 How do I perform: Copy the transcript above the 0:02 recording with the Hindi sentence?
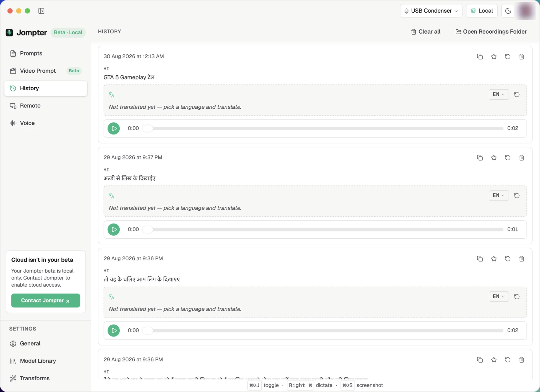click(x=480, y=259)
